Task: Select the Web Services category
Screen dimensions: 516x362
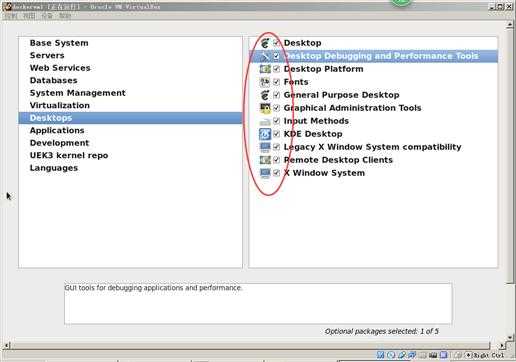Action: pyautogui.click(x=130, y=68)
